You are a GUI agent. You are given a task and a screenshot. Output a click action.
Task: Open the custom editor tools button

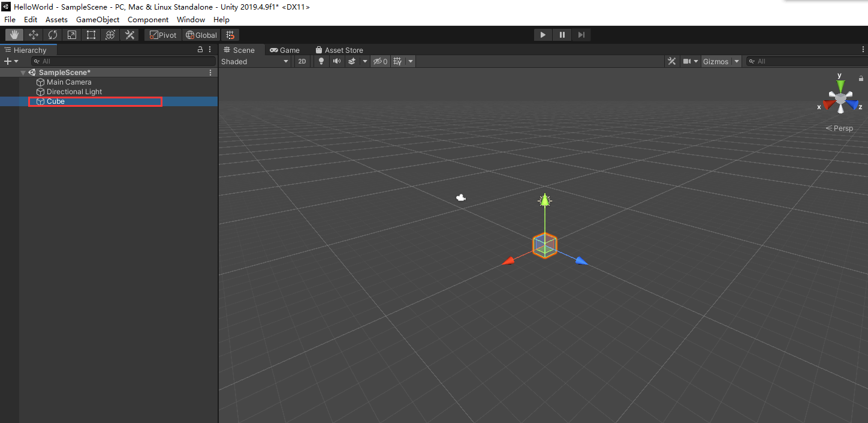coord(129,35)
